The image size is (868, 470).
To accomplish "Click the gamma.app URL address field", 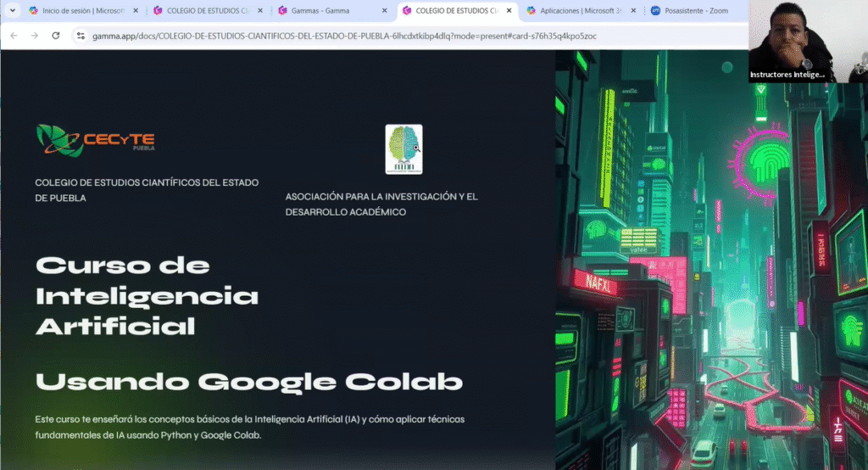I will tap(344, 36).
